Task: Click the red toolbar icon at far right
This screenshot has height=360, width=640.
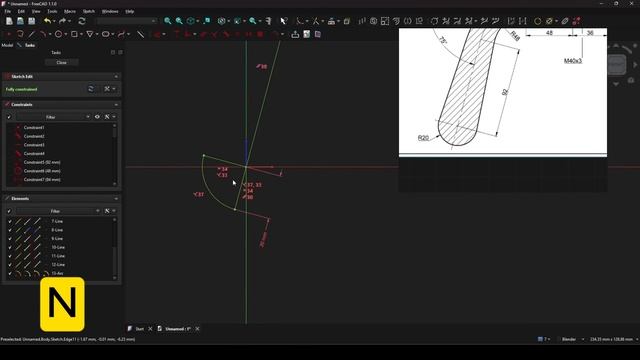Action: point(576,21)
